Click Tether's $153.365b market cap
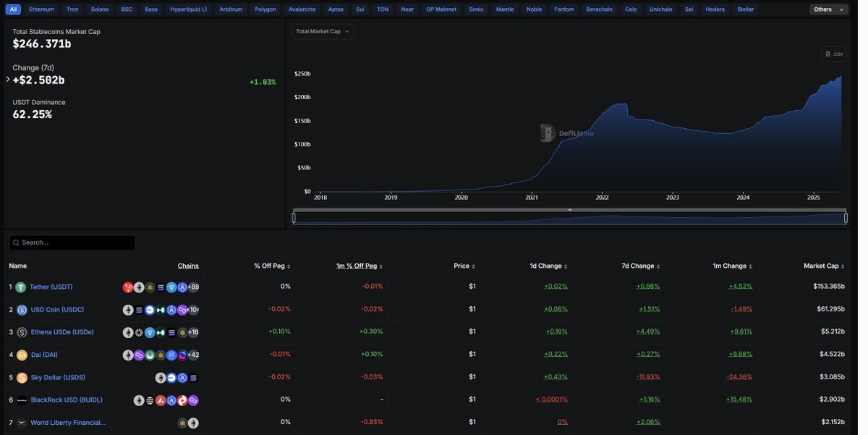 [x=829, y=287]
